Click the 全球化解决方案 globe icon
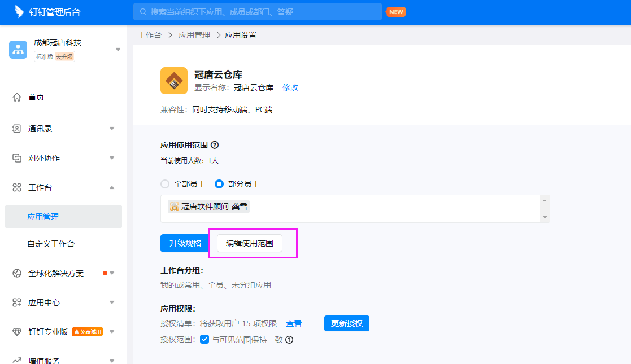 click(x=17, y=273)
